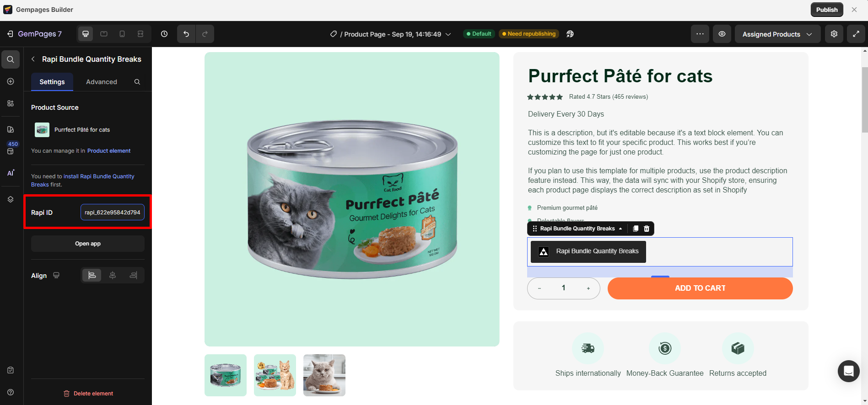Set alignment to right
Viewport: 868px width, 405px height.
click(x=133, y=275)
